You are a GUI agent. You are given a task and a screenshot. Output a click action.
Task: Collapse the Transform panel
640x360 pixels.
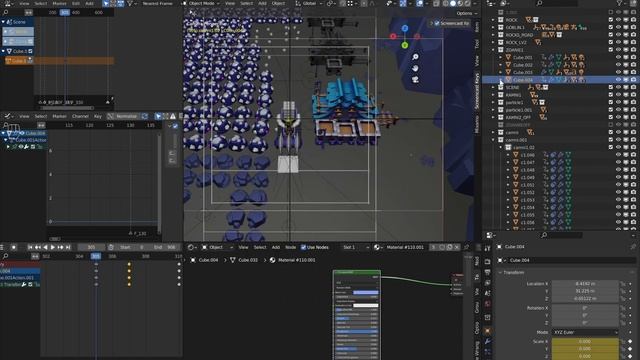500,272
